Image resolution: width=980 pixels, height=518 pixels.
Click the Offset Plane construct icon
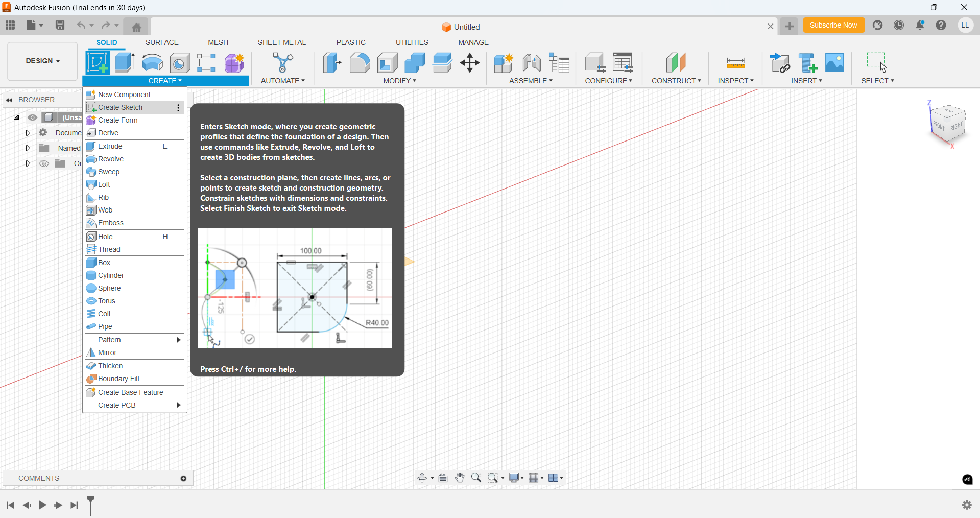[676, 63]
